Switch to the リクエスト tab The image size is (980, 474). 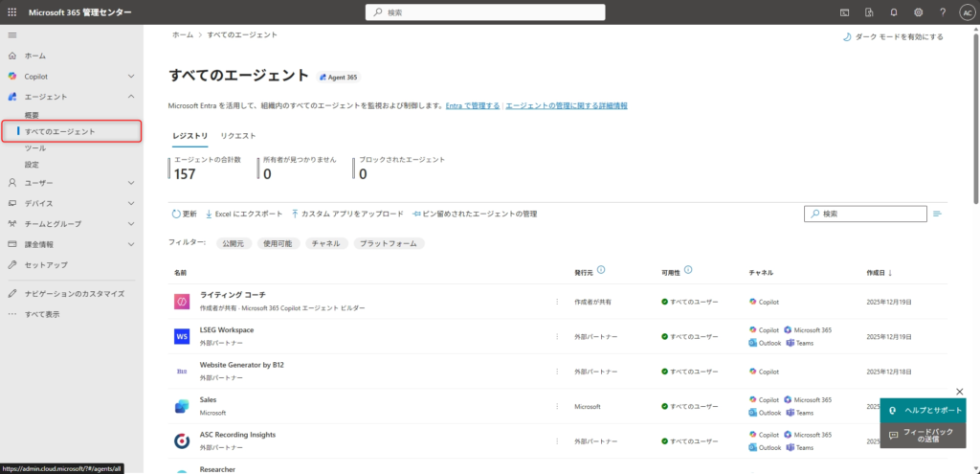click(237, 136)
